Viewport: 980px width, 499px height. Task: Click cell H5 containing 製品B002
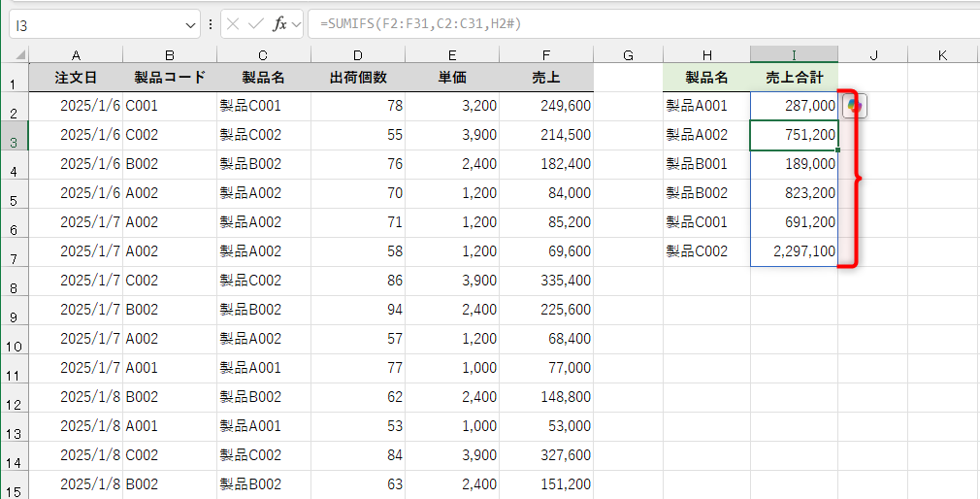707,194
